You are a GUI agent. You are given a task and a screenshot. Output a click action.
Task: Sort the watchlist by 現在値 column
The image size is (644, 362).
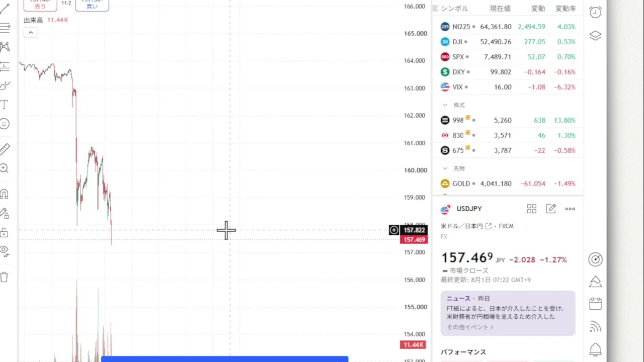[500, 9]
